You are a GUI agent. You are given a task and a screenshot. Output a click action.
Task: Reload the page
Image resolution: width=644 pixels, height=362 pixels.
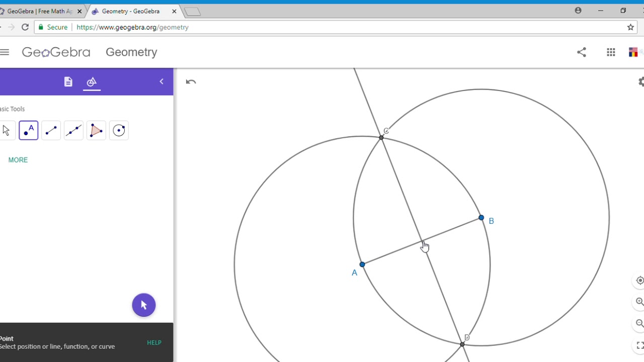pyautogui.click(x=25, y=27)
